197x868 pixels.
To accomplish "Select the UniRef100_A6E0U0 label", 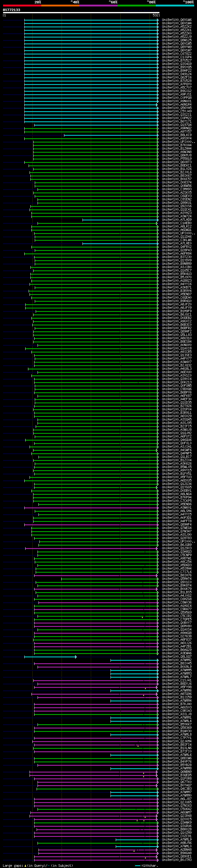I will 176,372.
